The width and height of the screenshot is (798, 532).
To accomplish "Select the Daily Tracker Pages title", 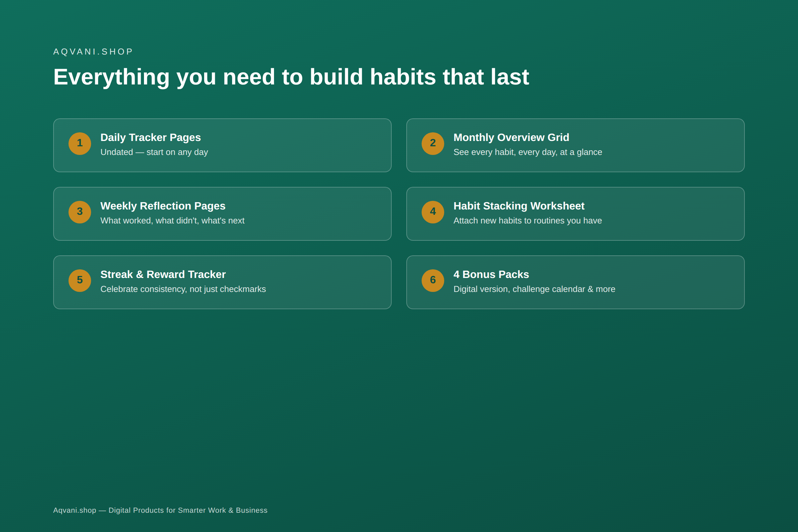I will pyautogui.click(x=151, y=137).
